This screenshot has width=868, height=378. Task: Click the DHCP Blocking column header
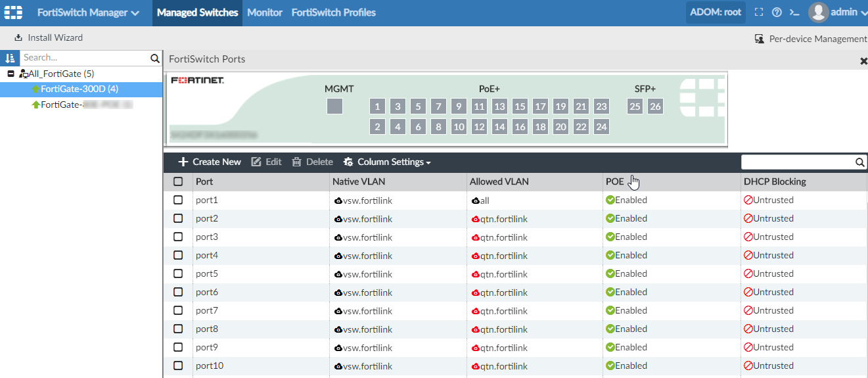(x=804, y=181)
